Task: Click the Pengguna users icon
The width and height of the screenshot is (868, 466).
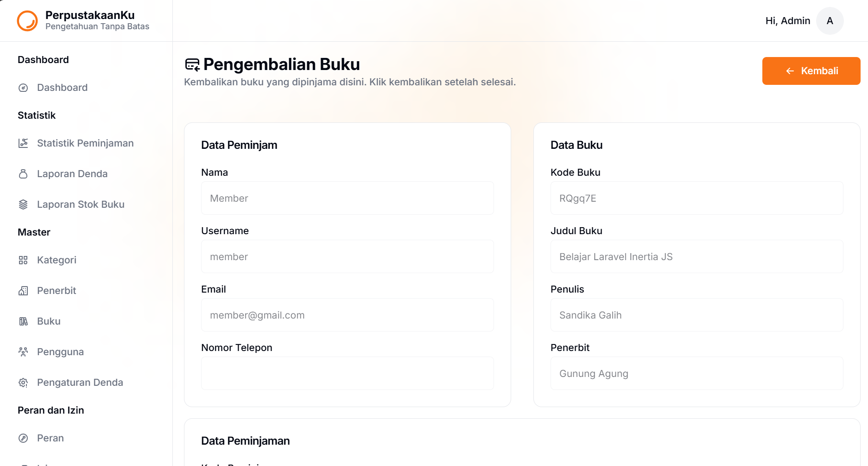Action: [23, 352]
